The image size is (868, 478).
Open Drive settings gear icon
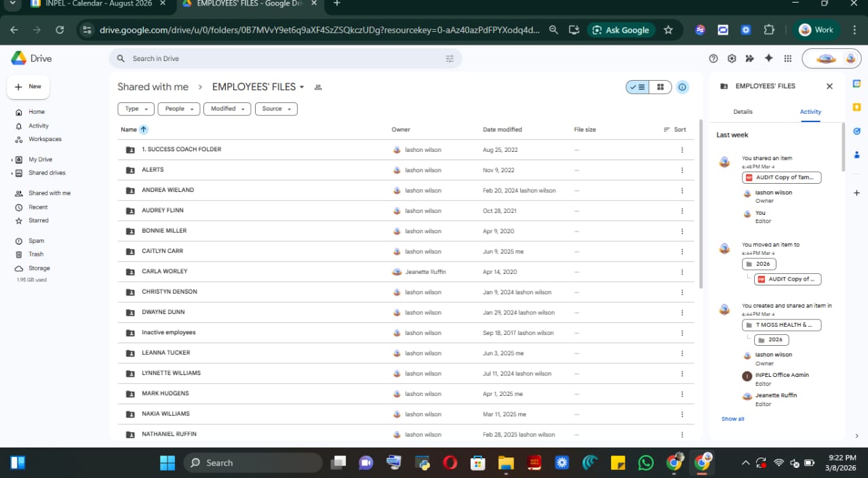click(x=731, y=59)
